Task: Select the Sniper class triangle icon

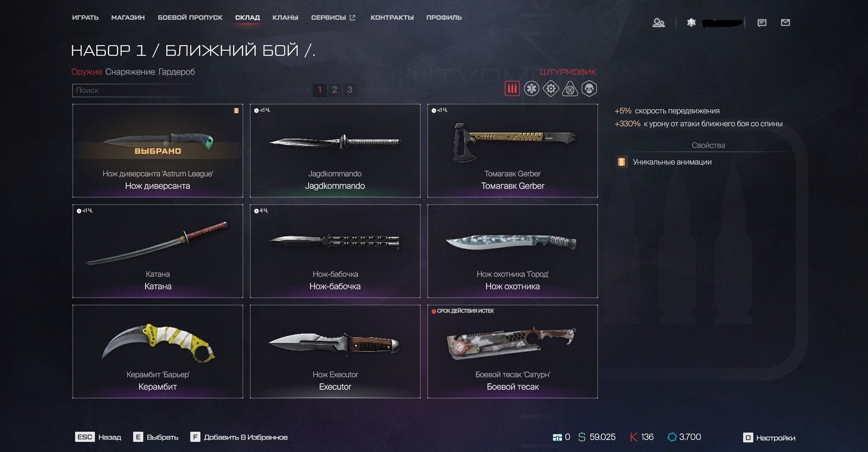Action: [570, 88]
